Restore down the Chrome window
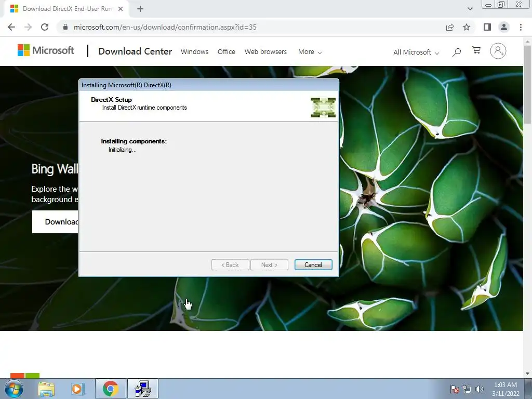 click(x=501, y=4)
